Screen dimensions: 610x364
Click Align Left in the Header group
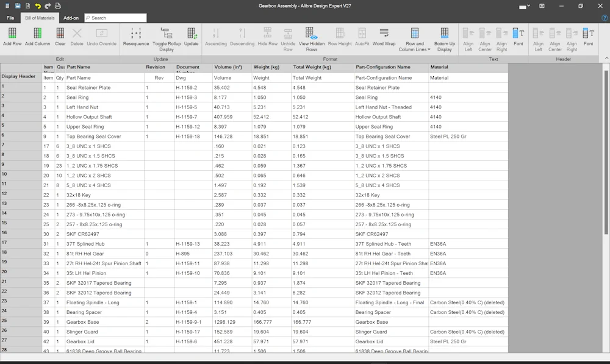point(538,34)
